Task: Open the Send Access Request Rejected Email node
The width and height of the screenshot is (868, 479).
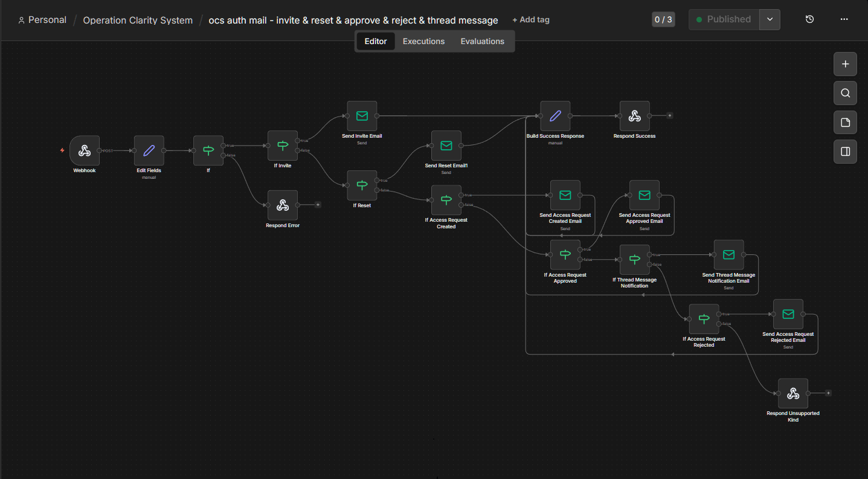Action: (788, 314)
